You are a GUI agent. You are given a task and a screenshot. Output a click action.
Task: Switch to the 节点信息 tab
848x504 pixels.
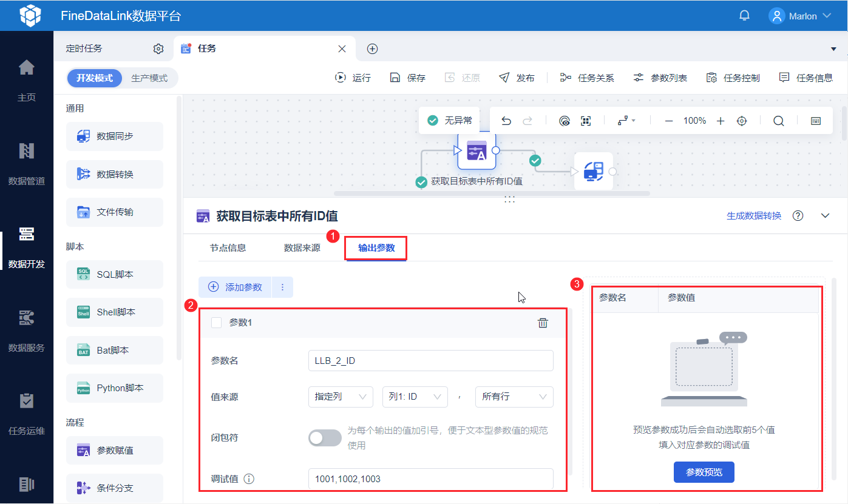coord(228,248)
